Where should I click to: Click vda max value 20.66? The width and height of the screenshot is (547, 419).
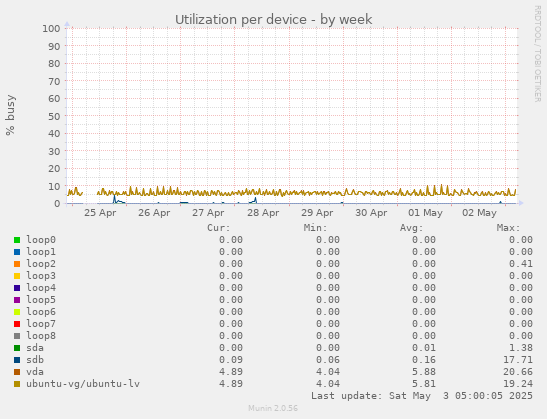[518, 371]
